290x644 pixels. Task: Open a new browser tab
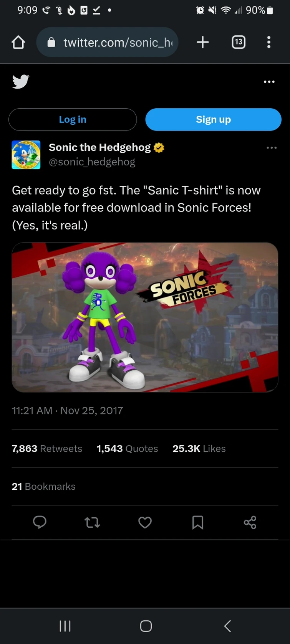203,42
